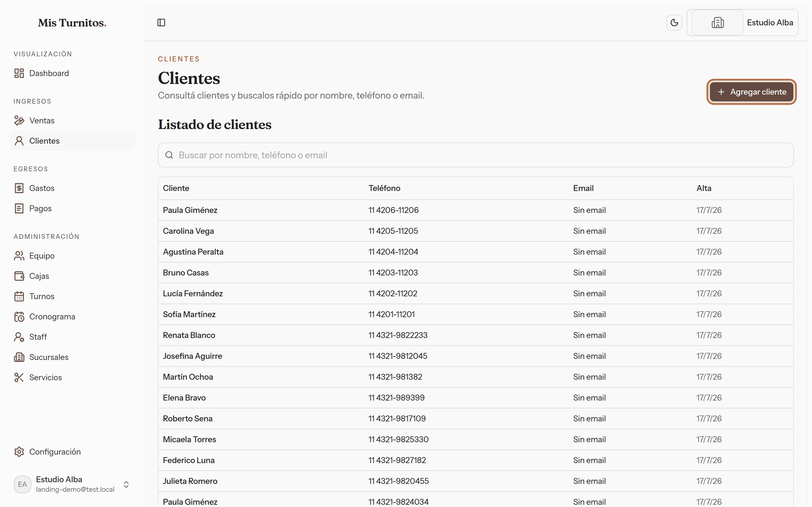Open Sucursales building icon
This screenshot has width=812, height=507.
click(x=19, y=357)
